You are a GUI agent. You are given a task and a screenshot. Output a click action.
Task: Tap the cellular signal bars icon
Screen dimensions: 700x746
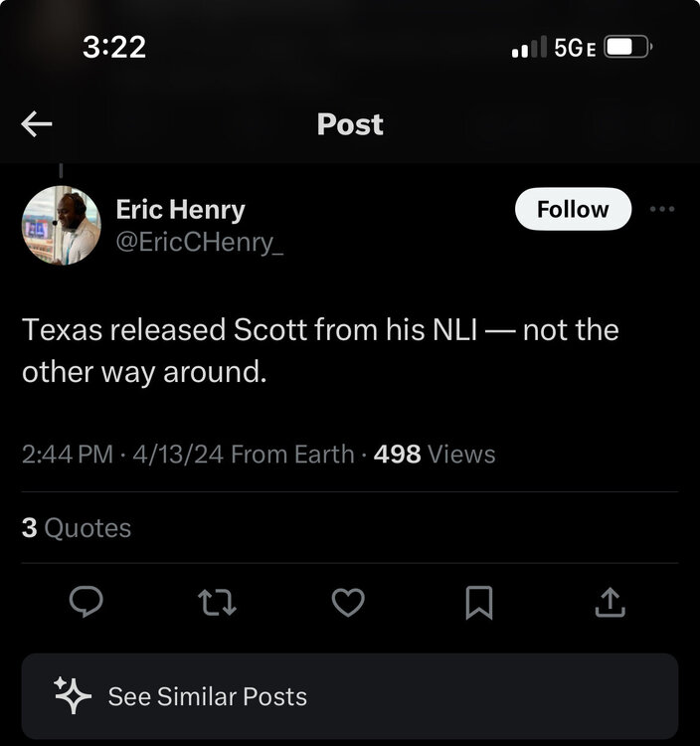(529, 47)
